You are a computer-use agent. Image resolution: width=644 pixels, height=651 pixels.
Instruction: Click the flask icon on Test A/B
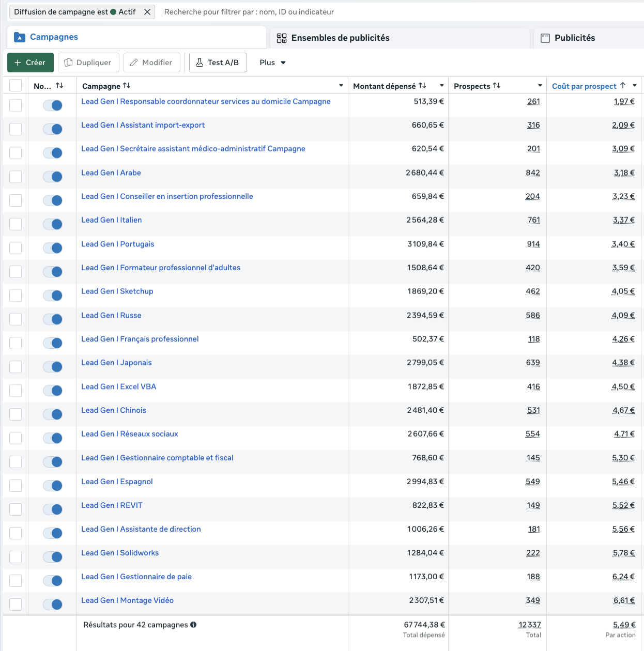tap(200, 63)
